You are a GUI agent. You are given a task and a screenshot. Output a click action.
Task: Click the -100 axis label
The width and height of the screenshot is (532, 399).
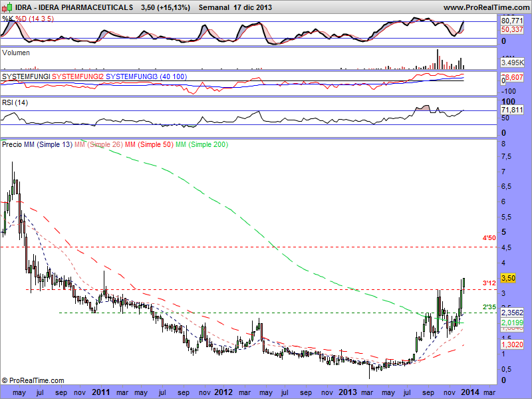click(x=508, y=91)
